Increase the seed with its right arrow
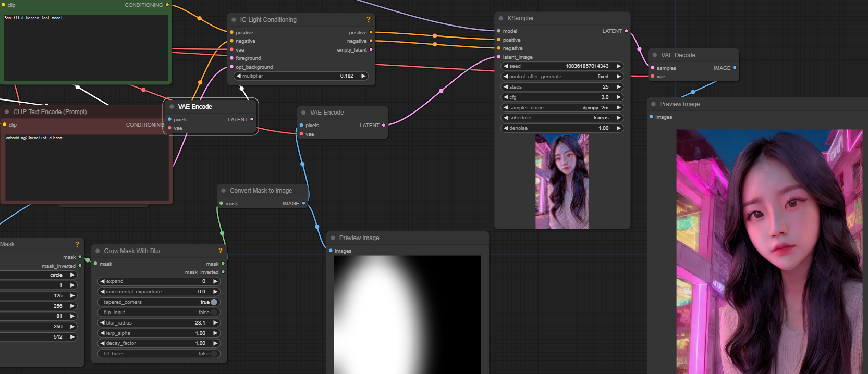 coord(618,66)
